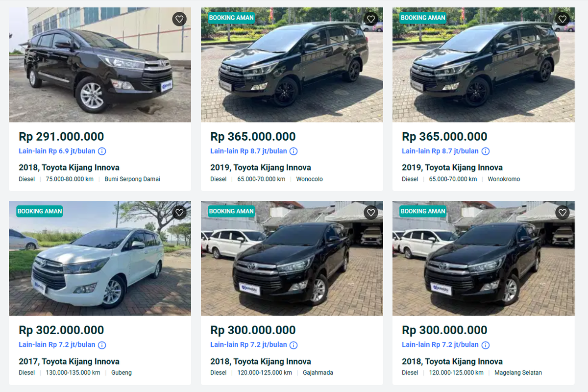Click the info icon on the Wonokromo card
588x392 pixels.
point(485,151)
